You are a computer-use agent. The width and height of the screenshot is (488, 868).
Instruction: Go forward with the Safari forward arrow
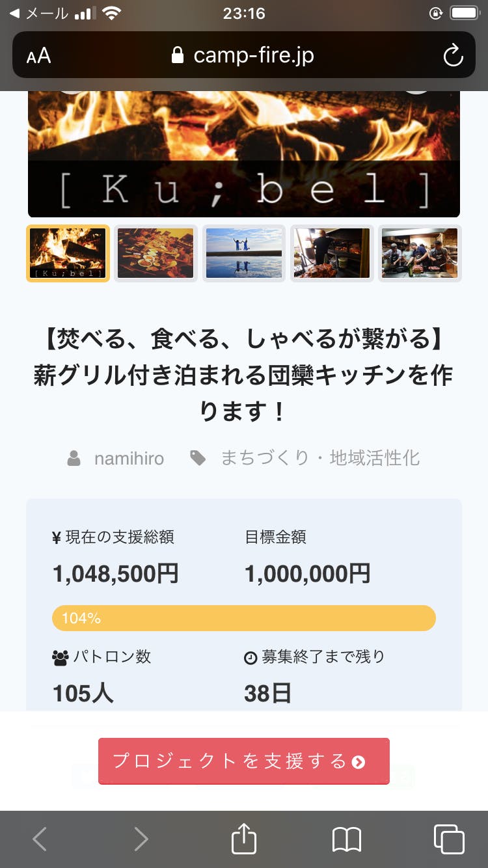tap(141, 839)
